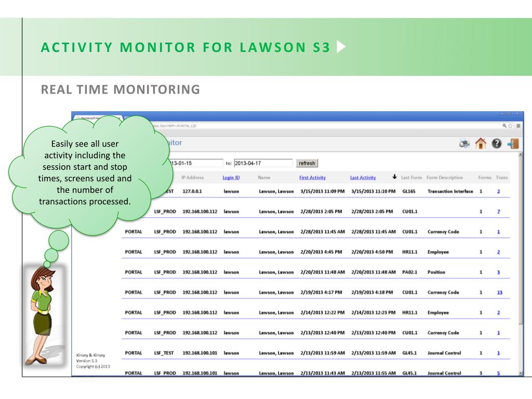
Task: Open Trans link 13 for 2/19/2013 4:17 PM row
Action: [x=499, y=292]
